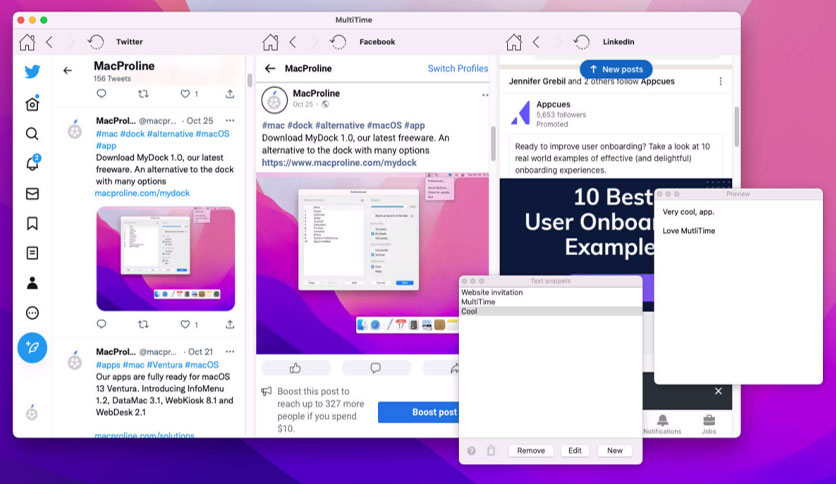
Task: Click the Twitter pane scrollbar
Action: [249, 80]
